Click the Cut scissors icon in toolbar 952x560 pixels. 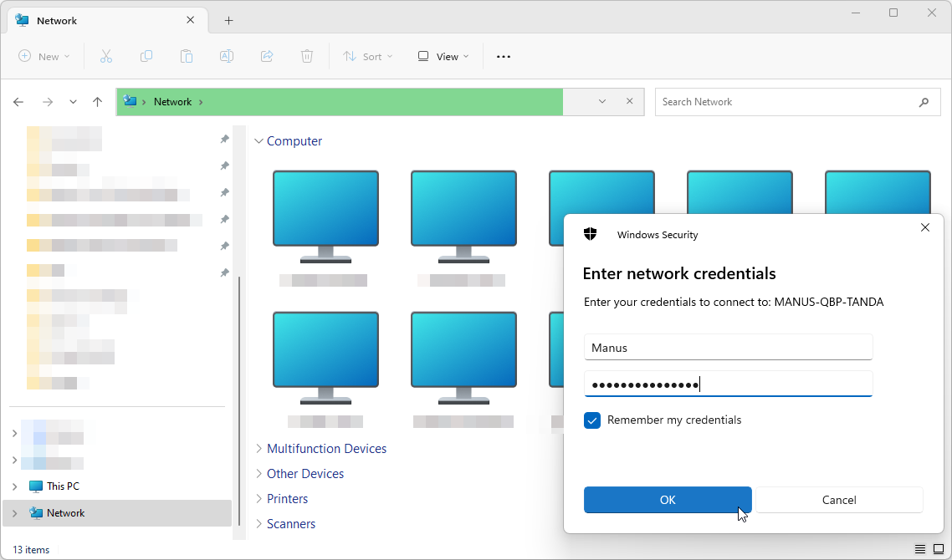(x=106, y=56)
